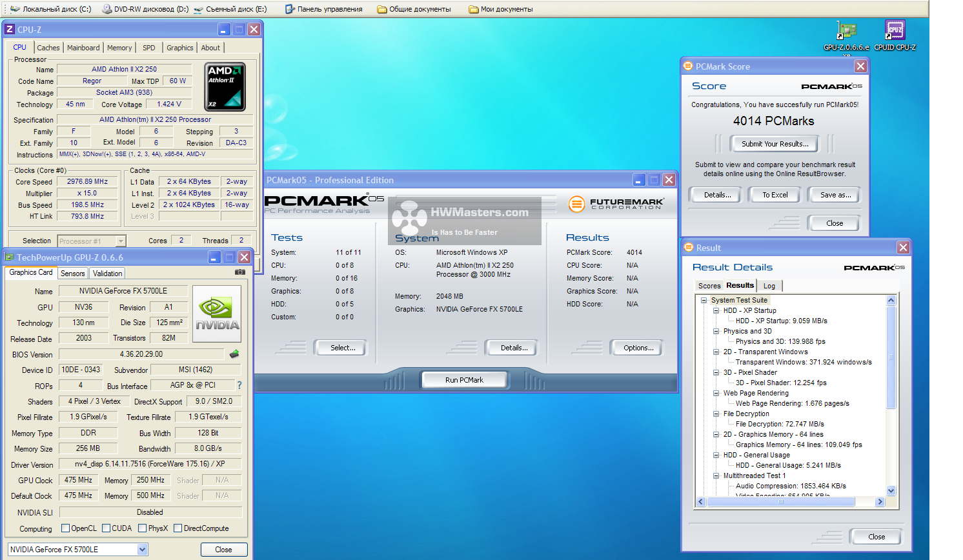Click the Futuremark Corporation logo
Screen dimensions: 963x560
pos(616,204)
